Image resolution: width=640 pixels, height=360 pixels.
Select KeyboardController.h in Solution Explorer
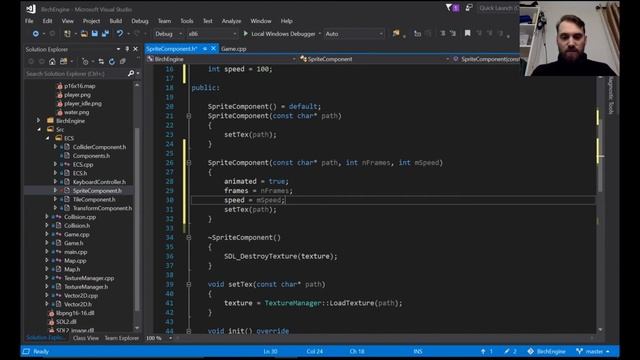coord(99,182)
